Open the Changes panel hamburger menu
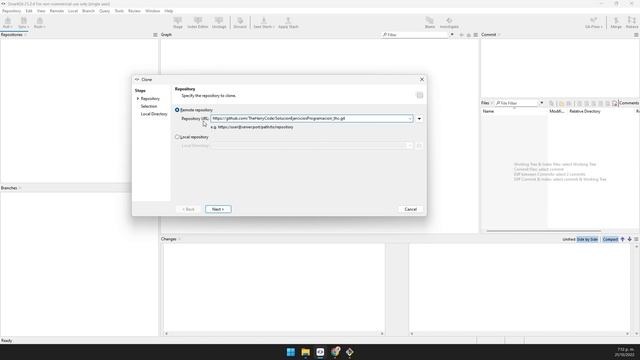Viewport: 640px width, 360px height. pos(636,239)
